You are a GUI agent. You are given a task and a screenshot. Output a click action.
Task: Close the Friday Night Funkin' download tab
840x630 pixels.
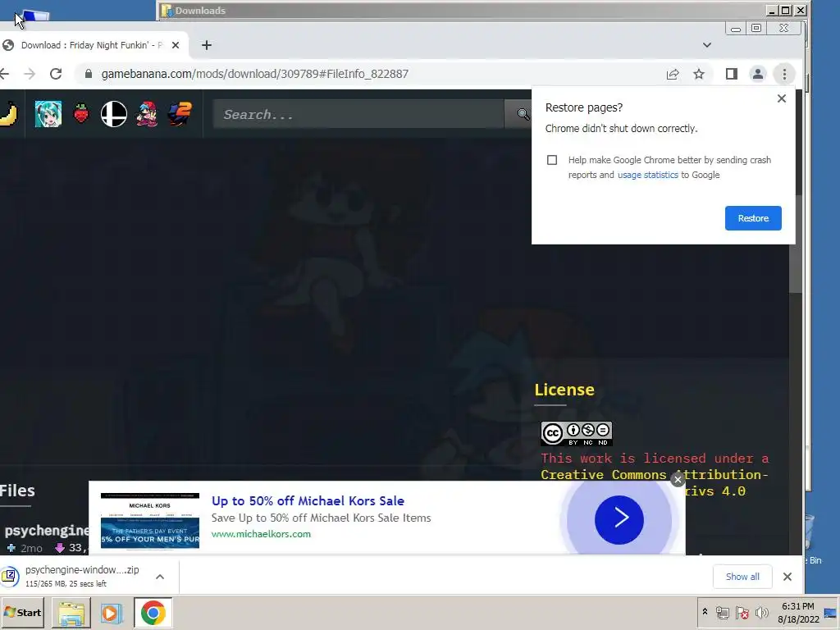(176, 46)
